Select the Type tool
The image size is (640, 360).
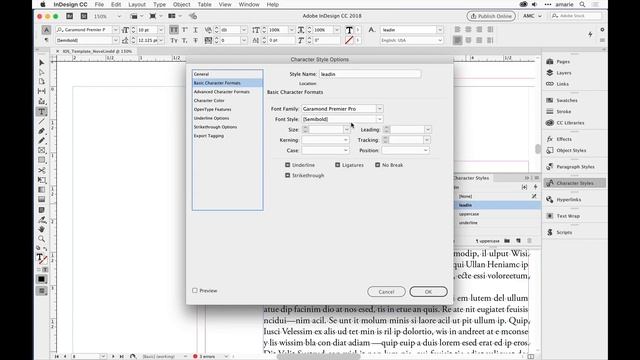(x=42, y=111)
